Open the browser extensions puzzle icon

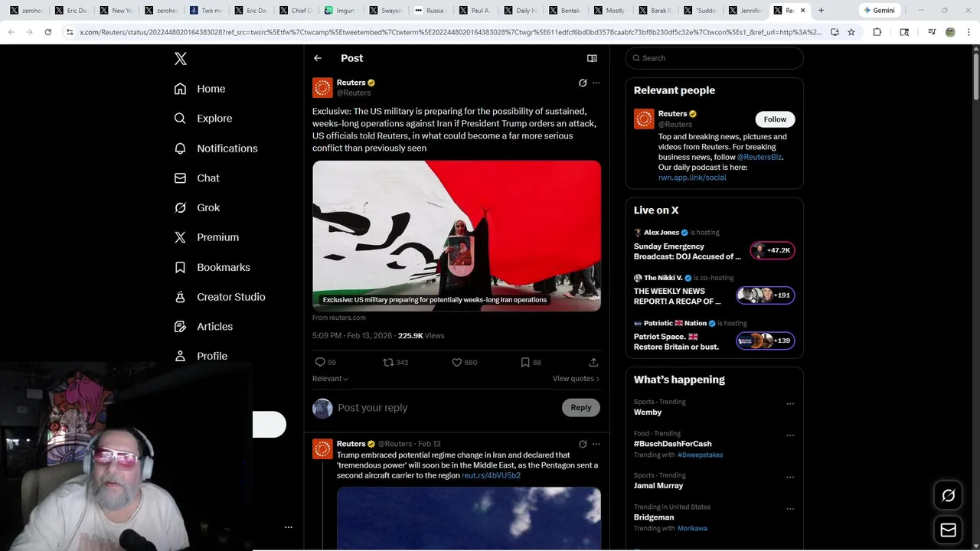pyautogui.click(x=877, y=32)
